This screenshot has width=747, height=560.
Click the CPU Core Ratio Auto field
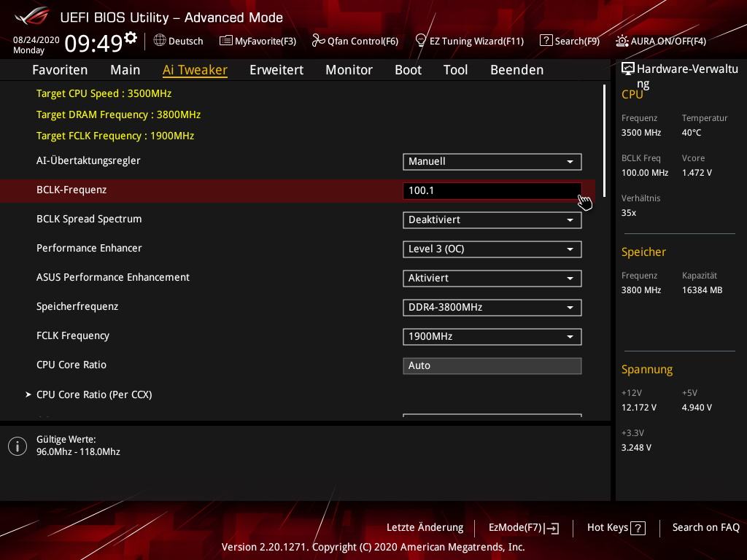point(492,366)
